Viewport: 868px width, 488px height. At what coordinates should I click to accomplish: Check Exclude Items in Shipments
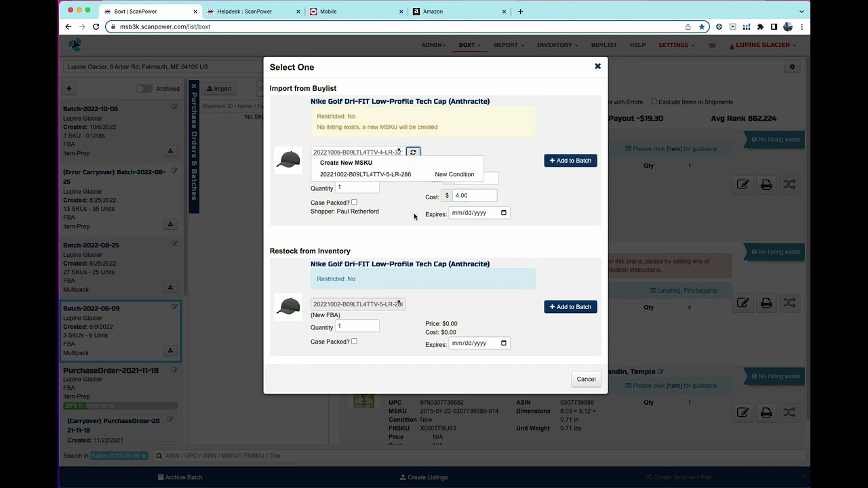point(654,102)
